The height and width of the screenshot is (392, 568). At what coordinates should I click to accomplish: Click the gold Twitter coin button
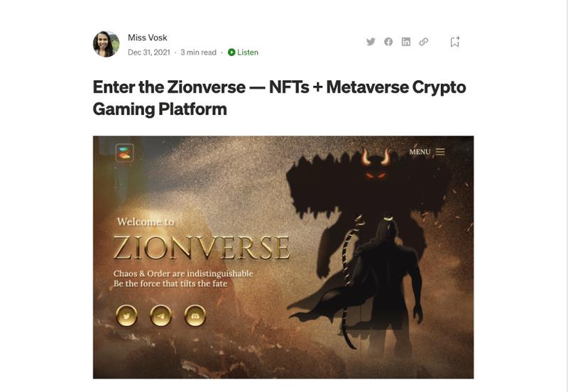(126, 315)
